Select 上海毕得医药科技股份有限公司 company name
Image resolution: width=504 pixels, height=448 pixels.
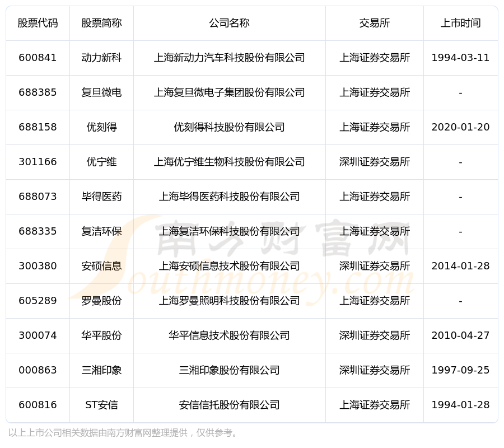[229, 197]
